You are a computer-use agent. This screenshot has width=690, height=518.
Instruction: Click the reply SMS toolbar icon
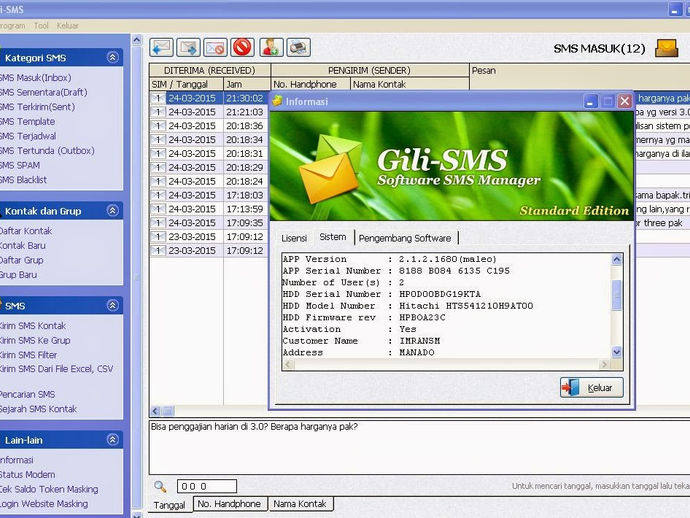[161, 48]
